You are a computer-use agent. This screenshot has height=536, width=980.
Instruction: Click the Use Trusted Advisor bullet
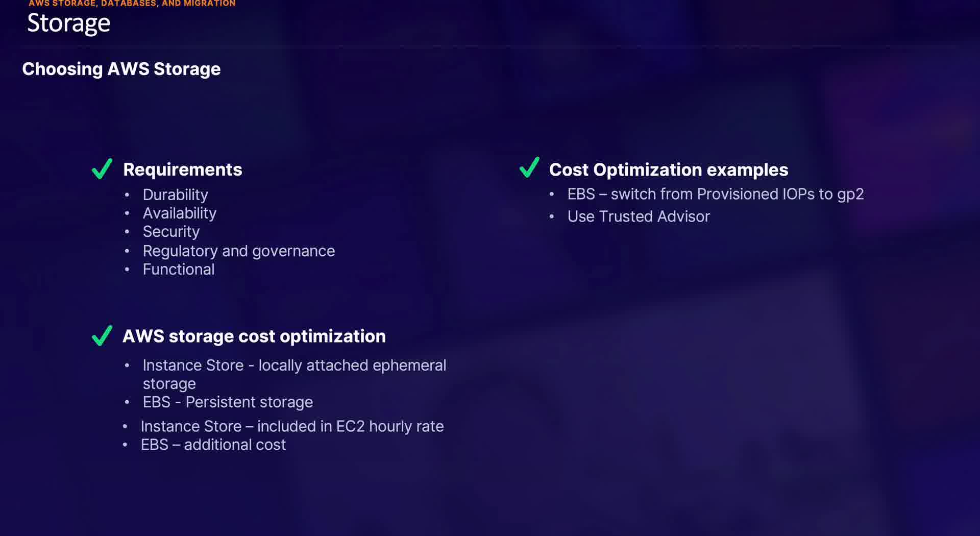tap(639, 216)
